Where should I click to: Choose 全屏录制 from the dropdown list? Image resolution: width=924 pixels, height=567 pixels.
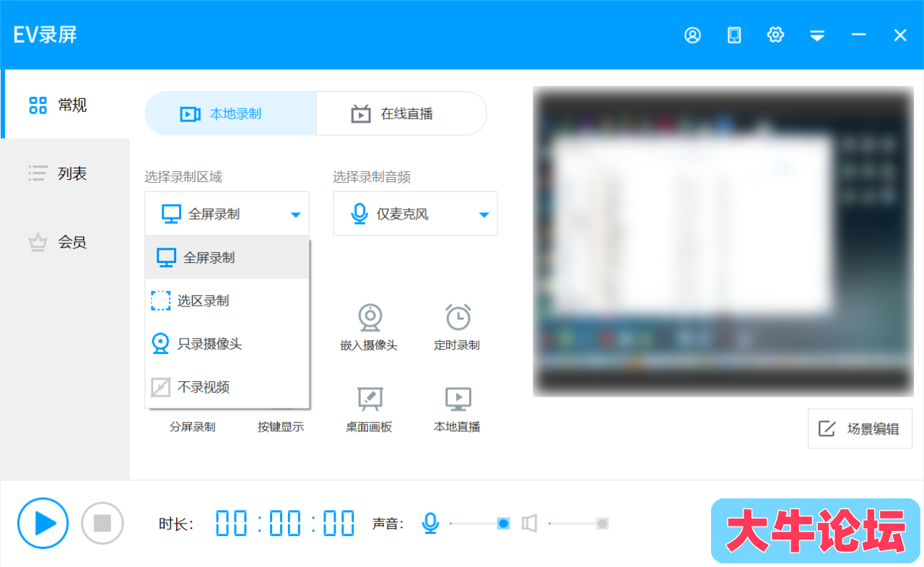click(x=227, y=257)
